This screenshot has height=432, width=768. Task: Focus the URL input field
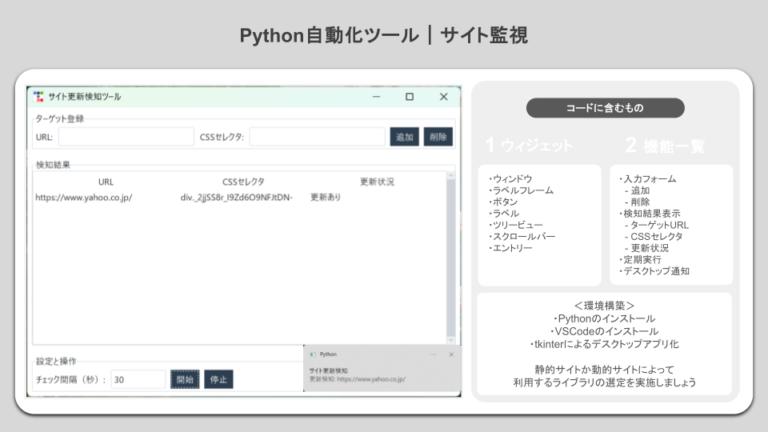point(126,137)
